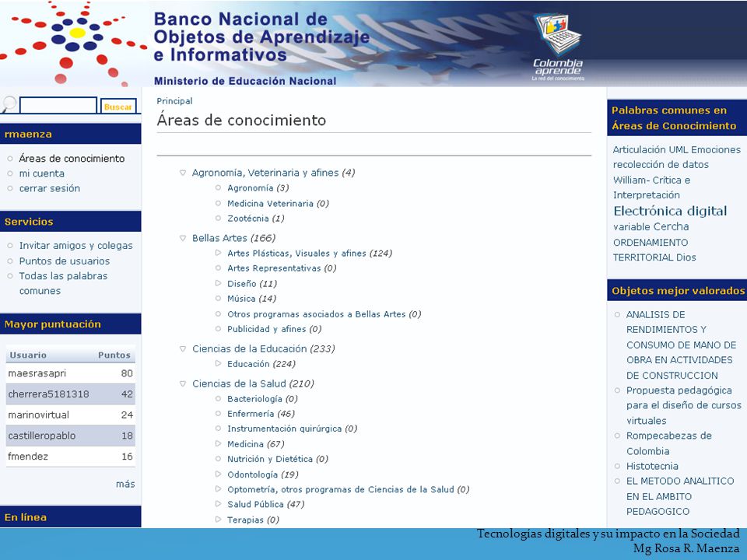
Task: Open Medicina Veterinaria (0) subcategory
Action: click(x=279, y=203)
